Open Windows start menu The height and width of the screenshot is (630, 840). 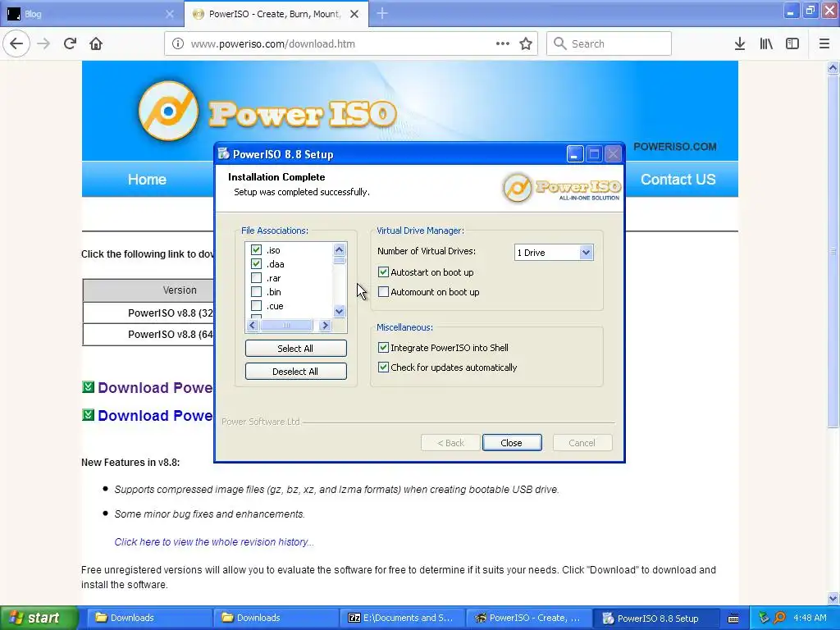tap(39, 618)
